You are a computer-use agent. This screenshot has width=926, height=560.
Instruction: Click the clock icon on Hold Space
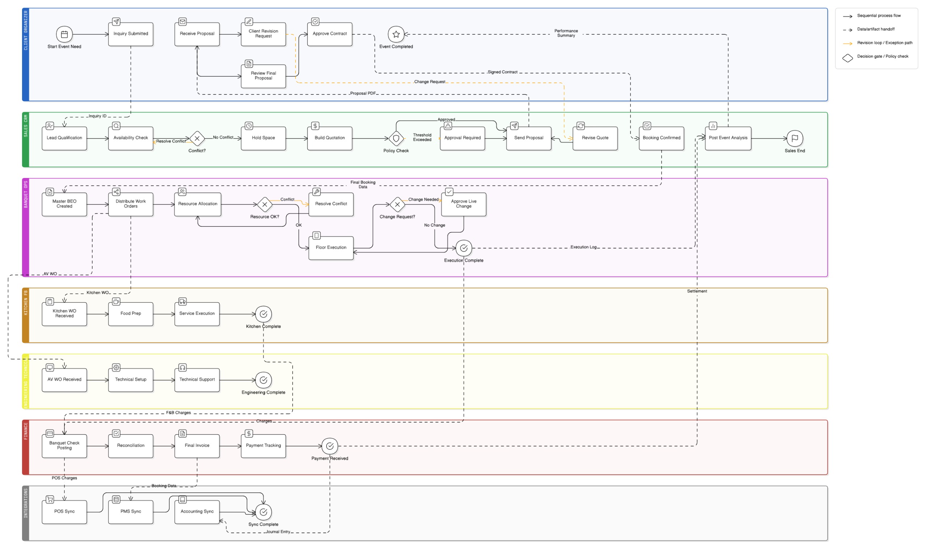pos(249,126)
